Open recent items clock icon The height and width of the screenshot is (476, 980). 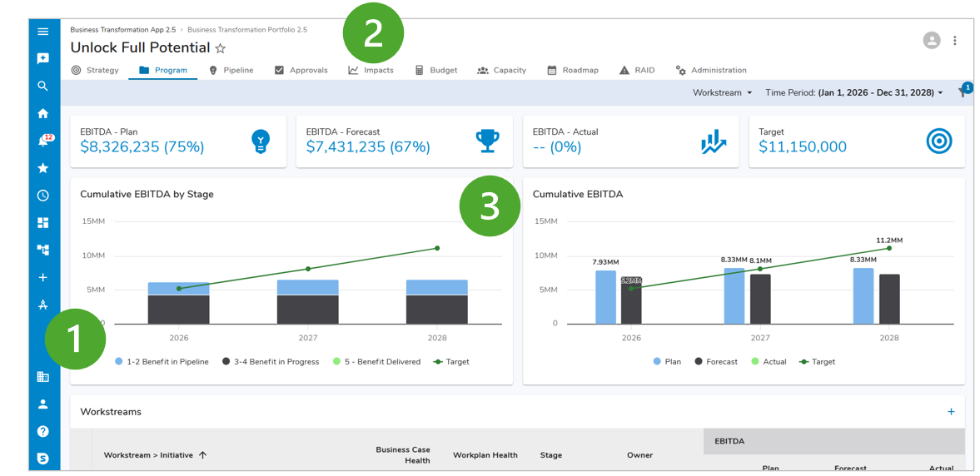(43, 196)
